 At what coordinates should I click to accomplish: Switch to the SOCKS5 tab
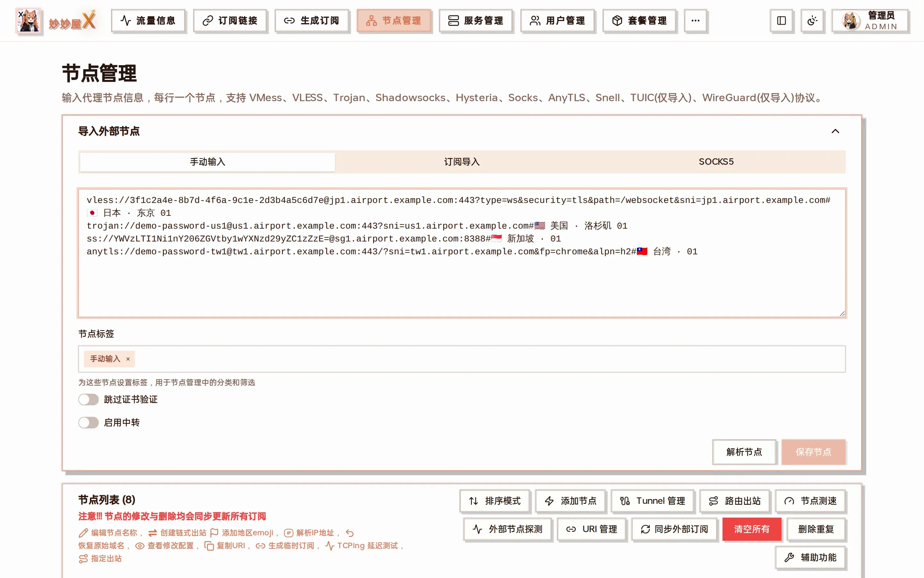pyautogui.click(x=716, y=162)
